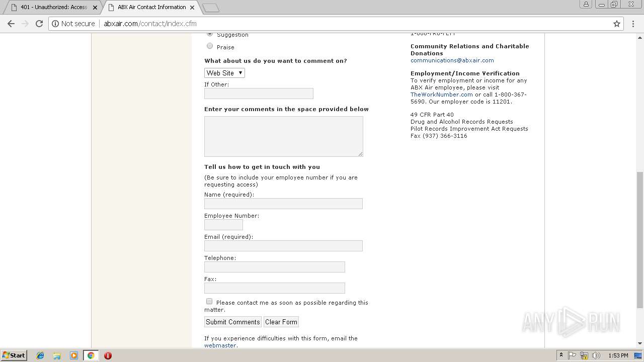Close the ABX Air Contact Information tab

tap(192, 8)
